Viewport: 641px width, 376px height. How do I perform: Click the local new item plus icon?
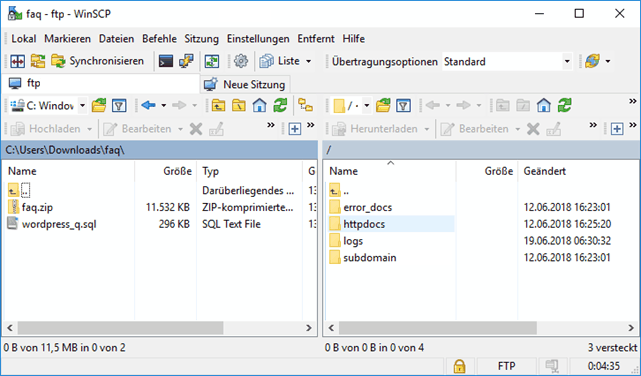coord(295,129)
